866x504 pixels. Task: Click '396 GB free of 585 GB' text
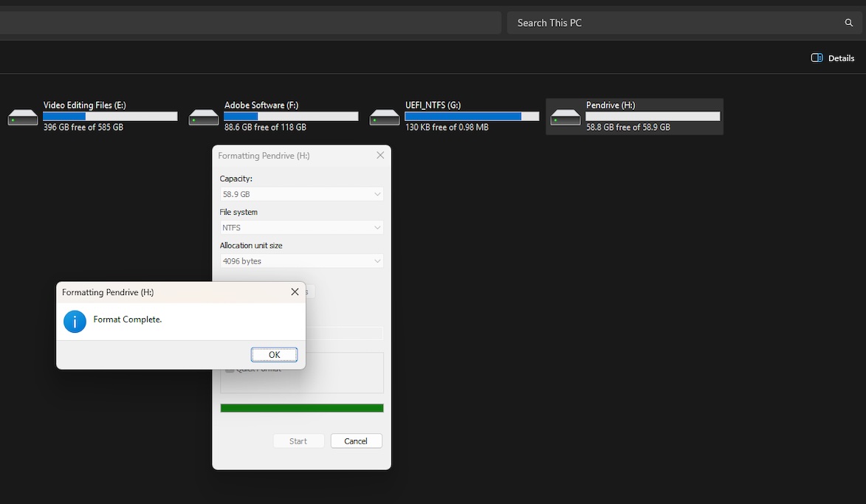83,127
